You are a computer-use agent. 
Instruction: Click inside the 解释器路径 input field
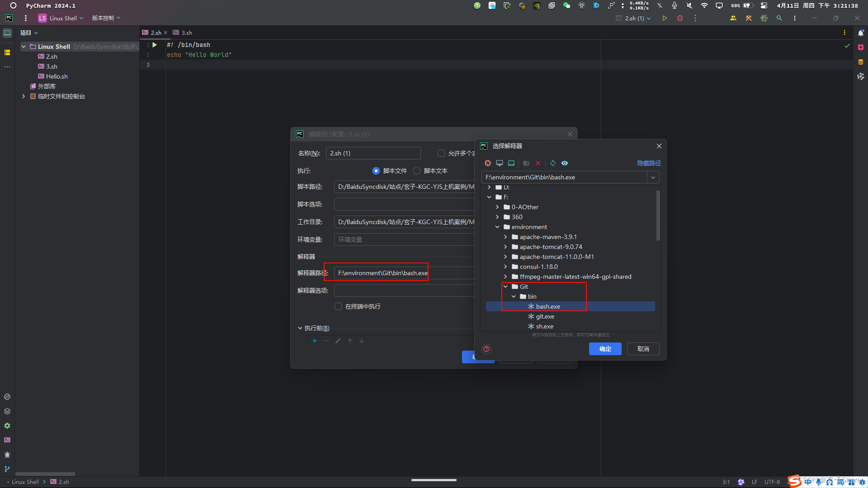381,272
